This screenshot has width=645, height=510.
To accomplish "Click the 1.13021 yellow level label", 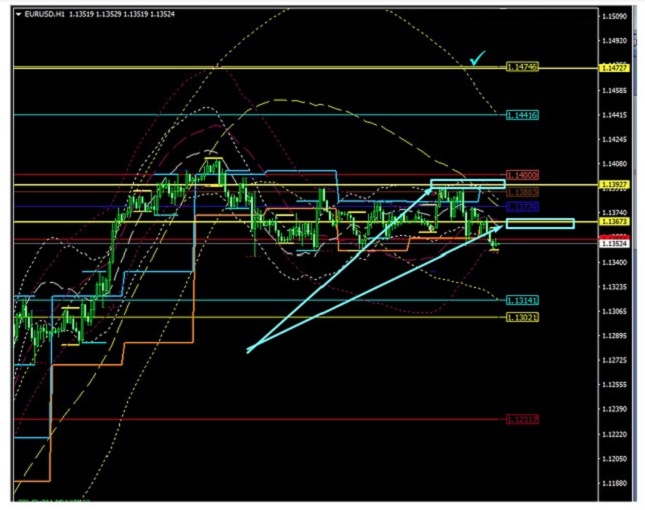I will click(522, 317).
